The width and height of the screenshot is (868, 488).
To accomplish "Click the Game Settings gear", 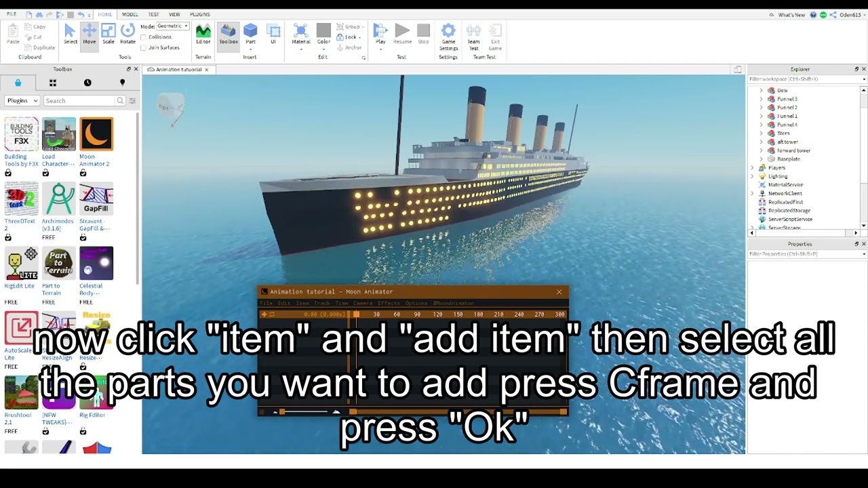I will (x=448, y=37).
